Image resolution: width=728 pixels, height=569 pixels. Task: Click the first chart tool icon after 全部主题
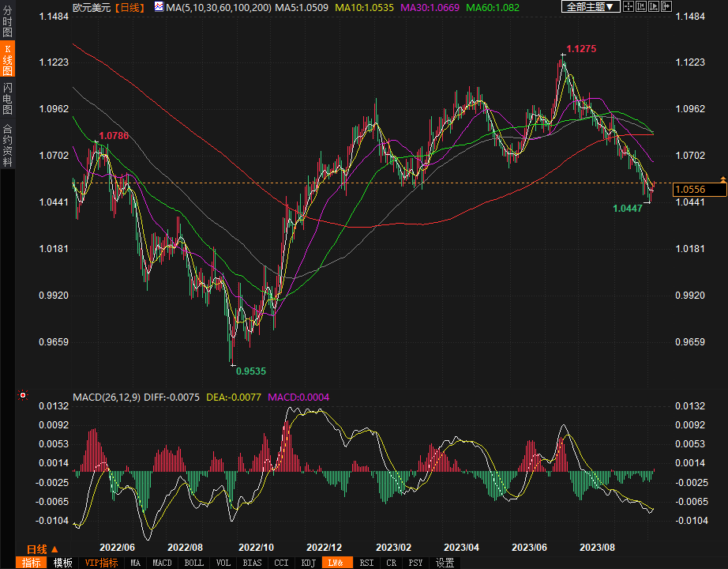pos(629,7)
